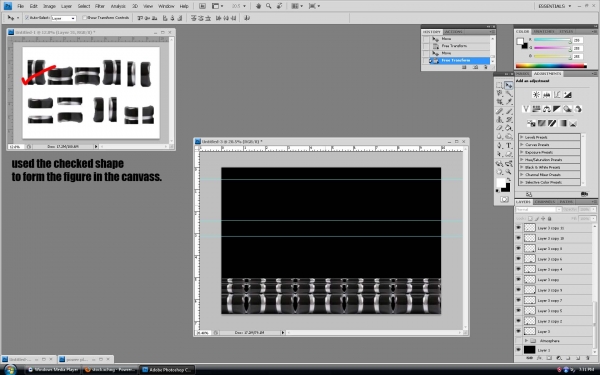Add a Levels adjustment
The height and width of the screenshot is (375, 600).
click(x=546, y=95)
